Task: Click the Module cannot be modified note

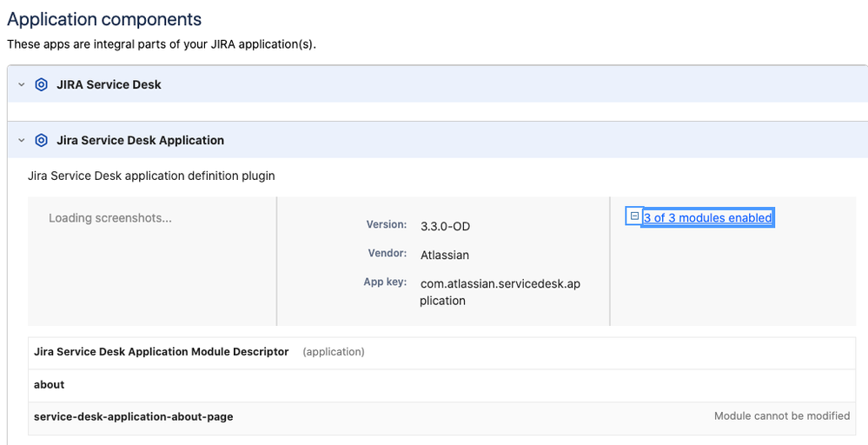Action: (782, 416)
